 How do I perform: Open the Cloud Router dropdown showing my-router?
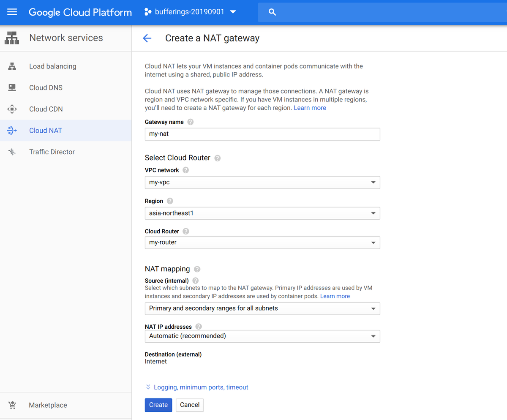tap(262, 243)
